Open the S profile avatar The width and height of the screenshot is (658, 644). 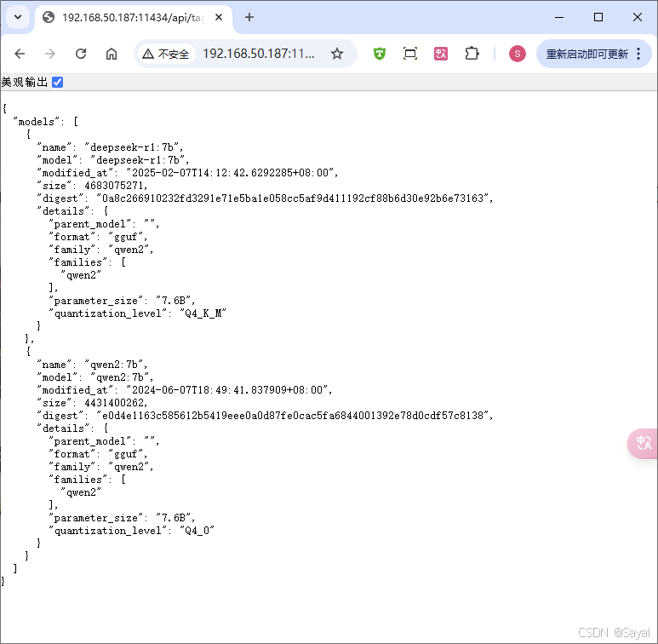518,54
